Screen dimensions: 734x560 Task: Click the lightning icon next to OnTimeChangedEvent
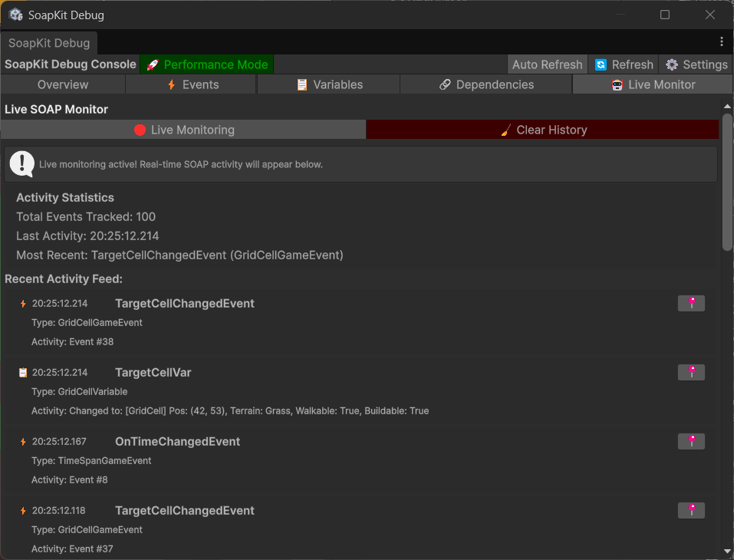coord(21,441)
